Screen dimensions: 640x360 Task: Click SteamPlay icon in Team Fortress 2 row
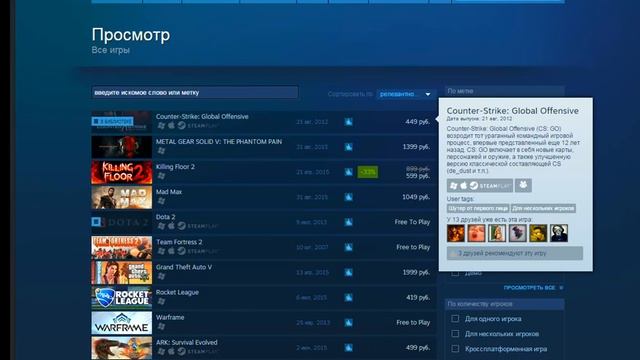point(198,251)
